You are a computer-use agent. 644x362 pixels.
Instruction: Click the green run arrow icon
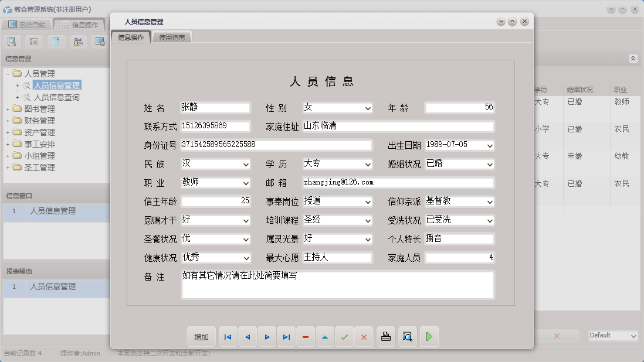(428, 336)
